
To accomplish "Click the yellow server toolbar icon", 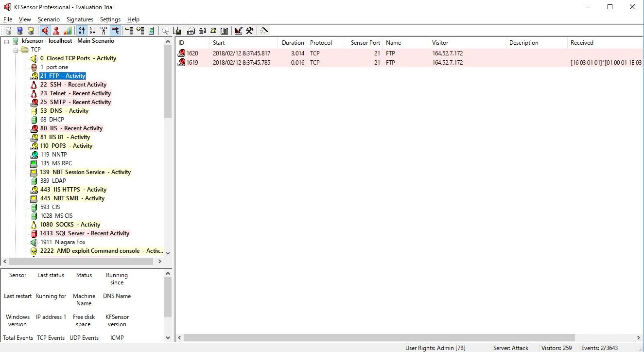I will pos(31,31).
